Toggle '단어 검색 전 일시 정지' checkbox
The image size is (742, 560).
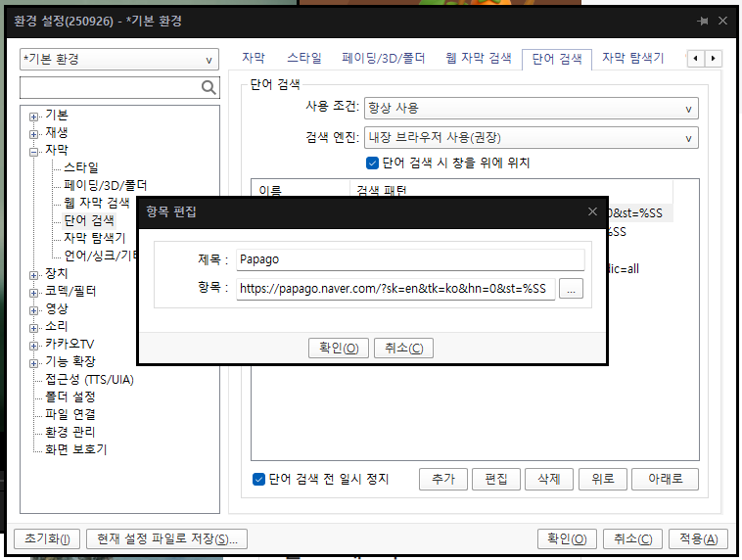pyautogui.click(x=258, y=479)
